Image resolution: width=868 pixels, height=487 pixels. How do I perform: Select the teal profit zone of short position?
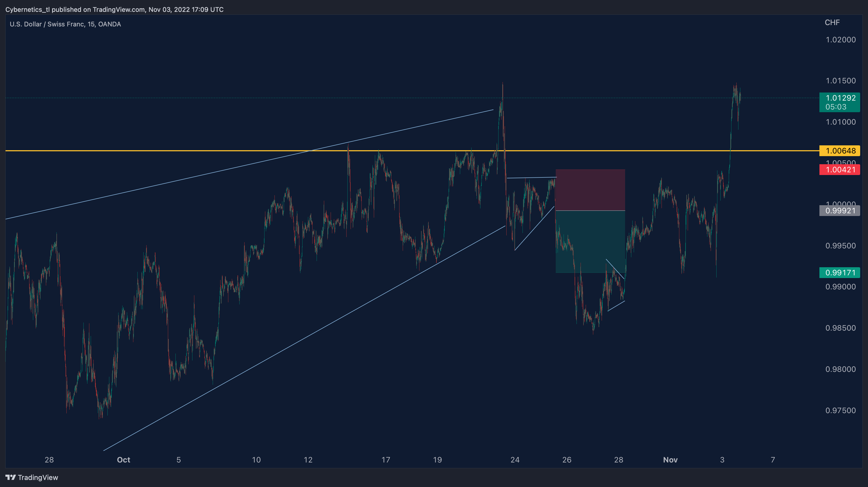590,242
